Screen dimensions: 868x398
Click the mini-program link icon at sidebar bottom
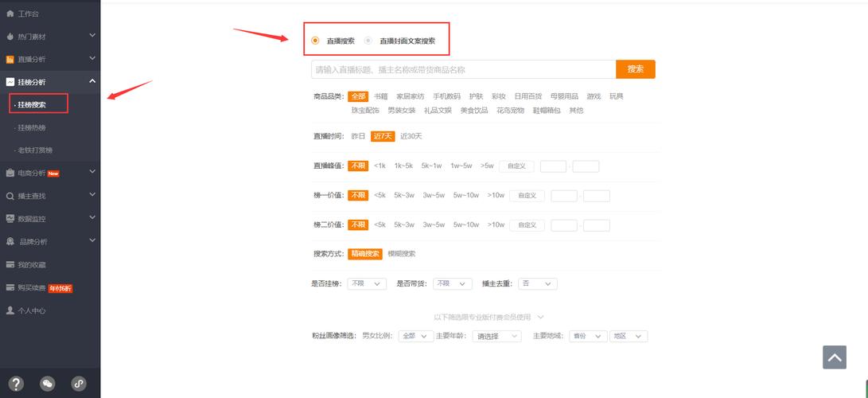tap(79, 384)
